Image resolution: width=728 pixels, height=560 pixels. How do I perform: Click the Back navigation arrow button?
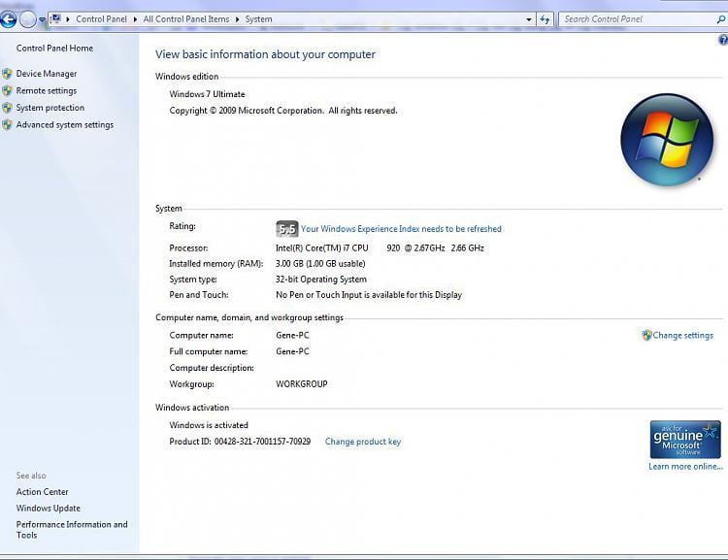8,19
